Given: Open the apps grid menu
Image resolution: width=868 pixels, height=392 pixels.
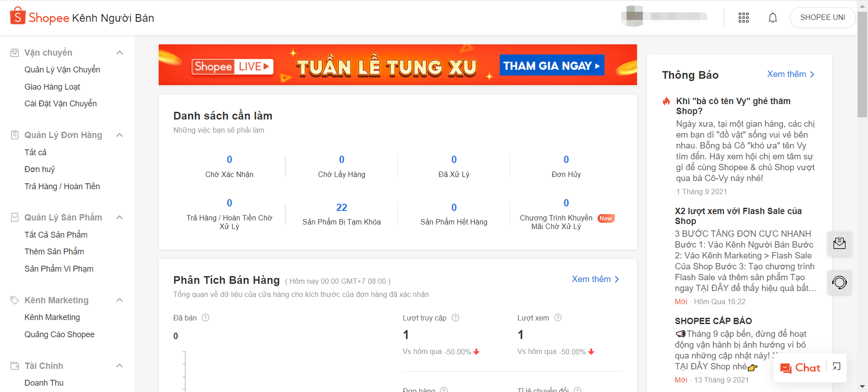Looking at the screenshot, I should 744,18.
